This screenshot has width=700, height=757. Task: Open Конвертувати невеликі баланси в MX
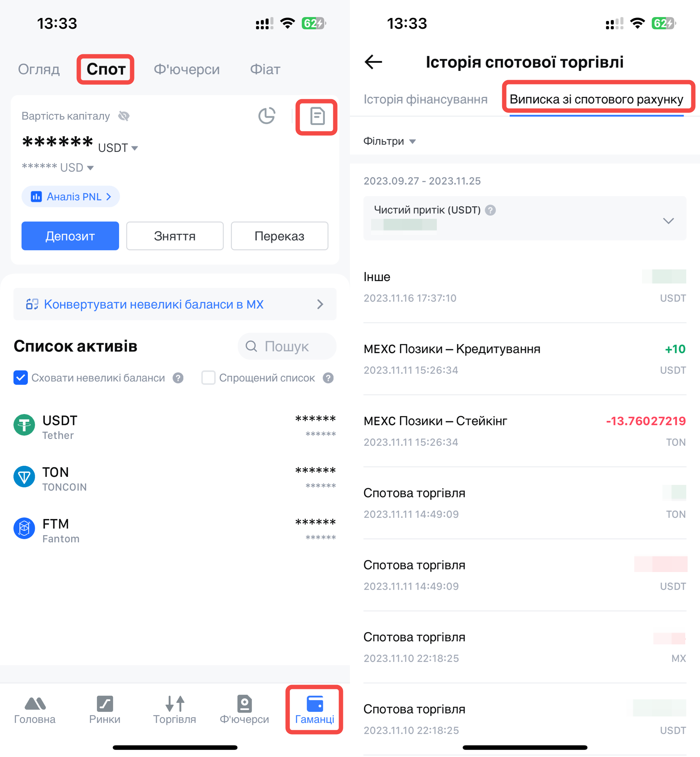pyautogui.click(x=175, y=304)
